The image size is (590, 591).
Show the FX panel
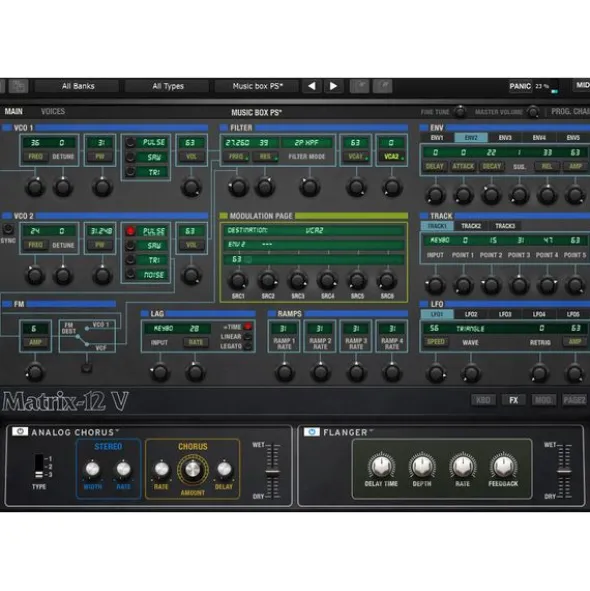pos(513,400)
